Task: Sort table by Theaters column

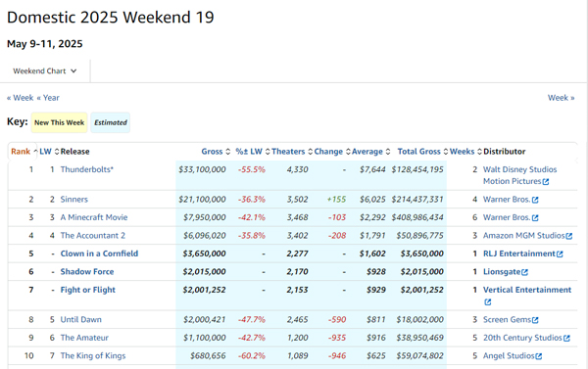Action: [288, 152]
